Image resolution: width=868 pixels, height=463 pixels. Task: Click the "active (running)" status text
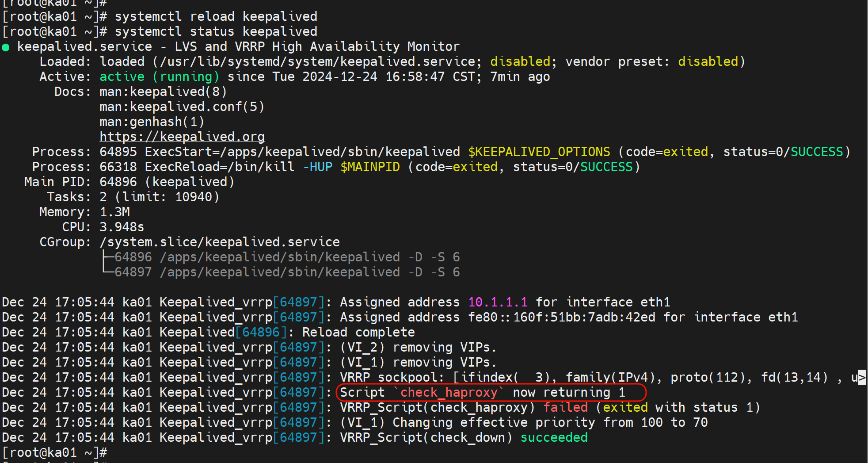[159, 77]
